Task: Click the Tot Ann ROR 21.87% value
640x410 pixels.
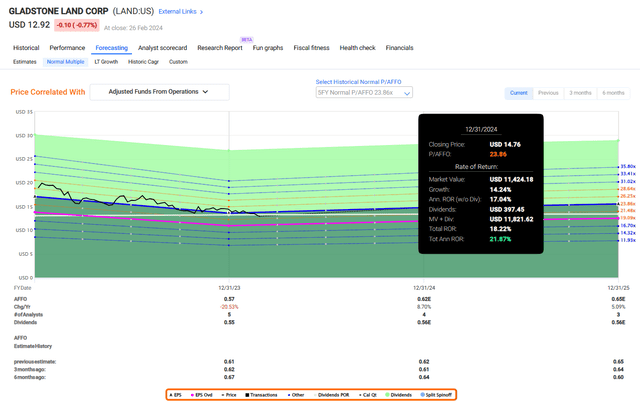Action: [x=500, y=239]
